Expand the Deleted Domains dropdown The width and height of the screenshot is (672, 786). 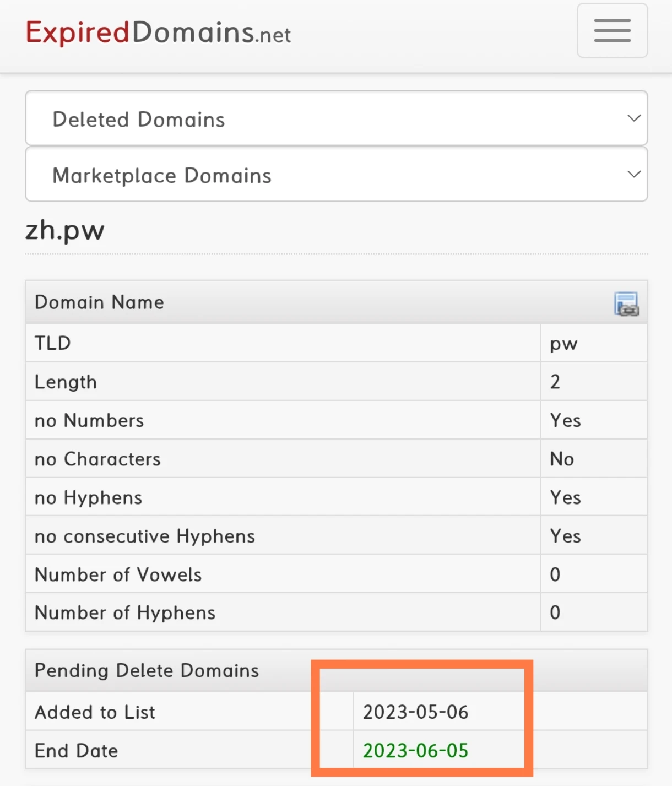coord(336,119)
